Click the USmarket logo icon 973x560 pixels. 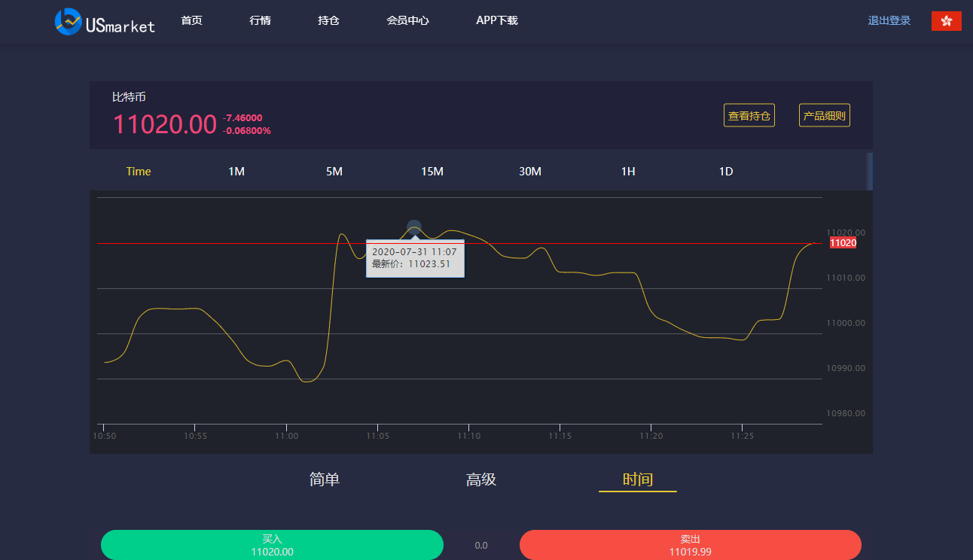coord(68,22)
